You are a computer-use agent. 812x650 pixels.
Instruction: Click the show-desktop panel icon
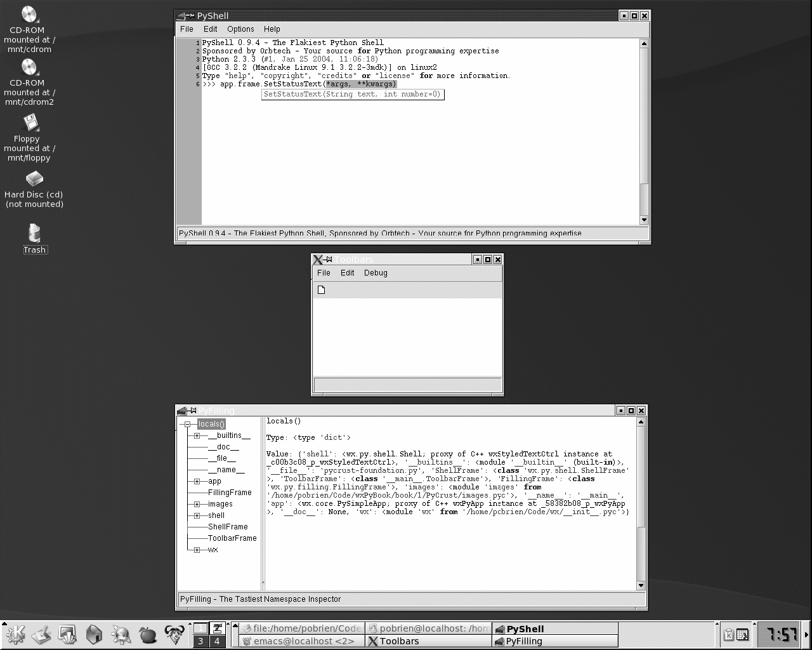(68, 634)
